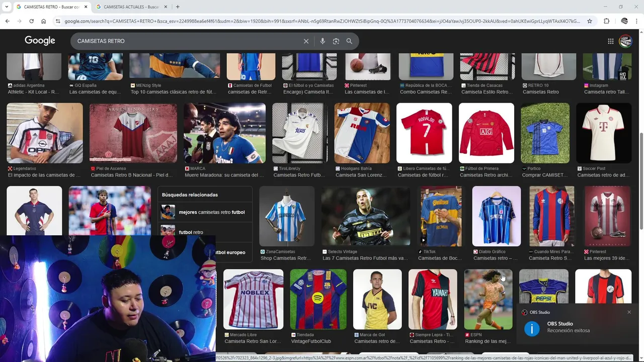Click 'Las 7 Camisetas Retro Futbol' caption

(x=365, y=258)
